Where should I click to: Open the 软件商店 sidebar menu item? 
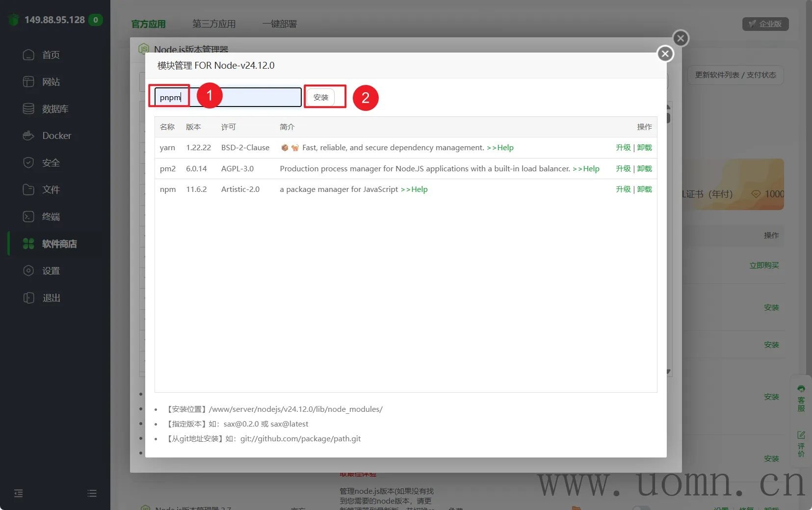pos(59,243)
